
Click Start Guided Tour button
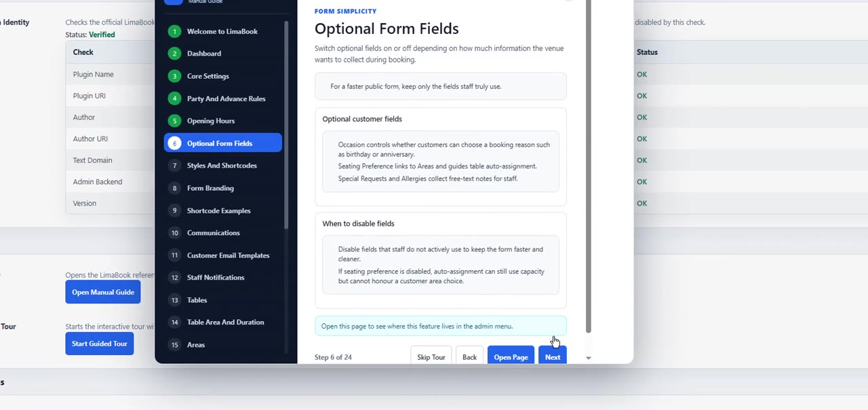click(x=100, y=343)
